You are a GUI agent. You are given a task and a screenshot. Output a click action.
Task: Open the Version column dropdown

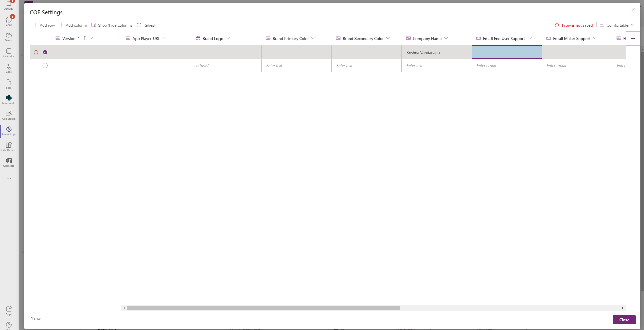tap(91, 38)
